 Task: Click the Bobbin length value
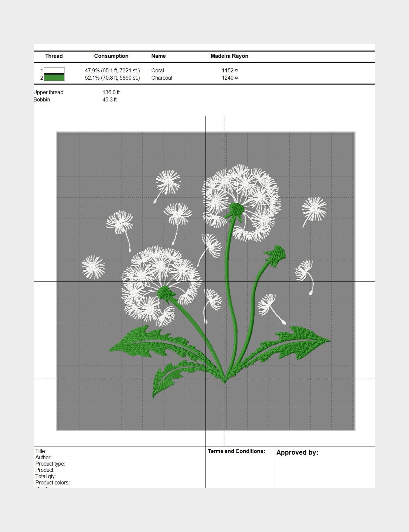[x=110, y=99]
